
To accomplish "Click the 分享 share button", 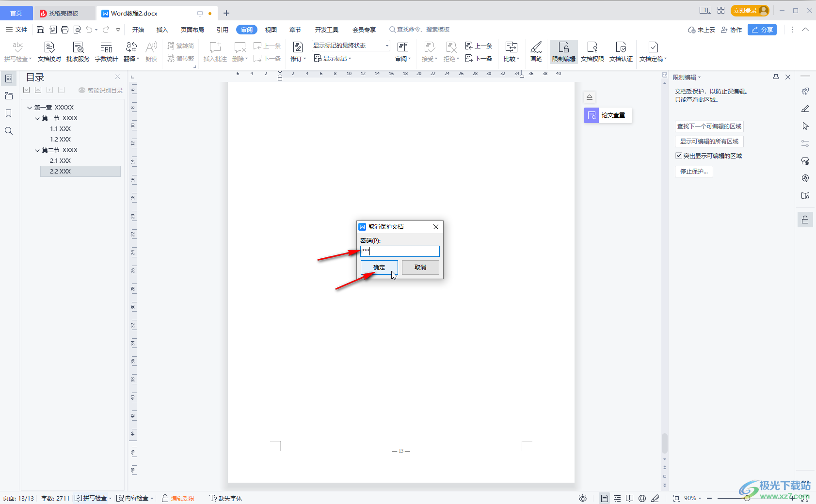I will tap(762, 30).
